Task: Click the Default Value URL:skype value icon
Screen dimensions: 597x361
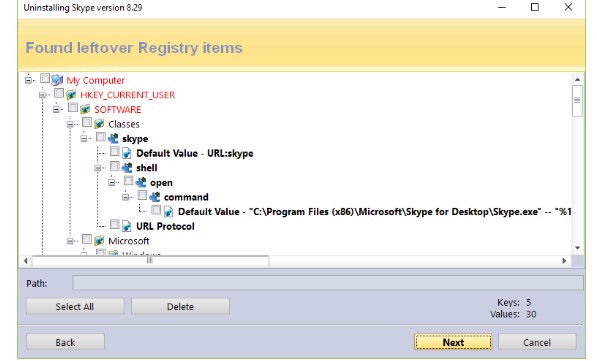Action: (x=127, y=153)
